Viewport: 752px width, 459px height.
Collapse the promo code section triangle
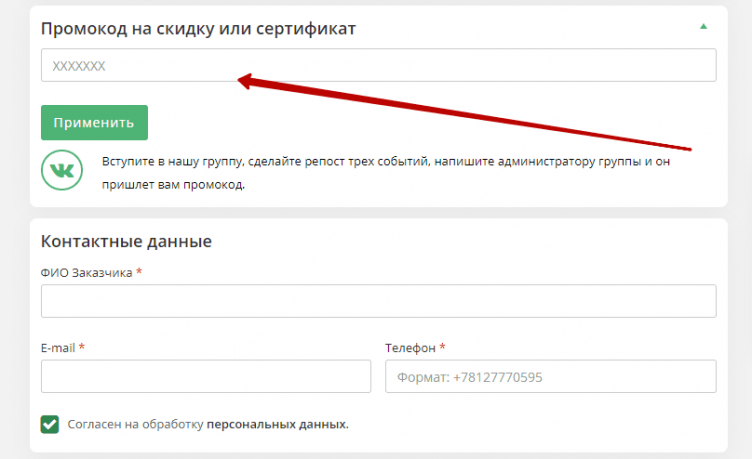704,26
